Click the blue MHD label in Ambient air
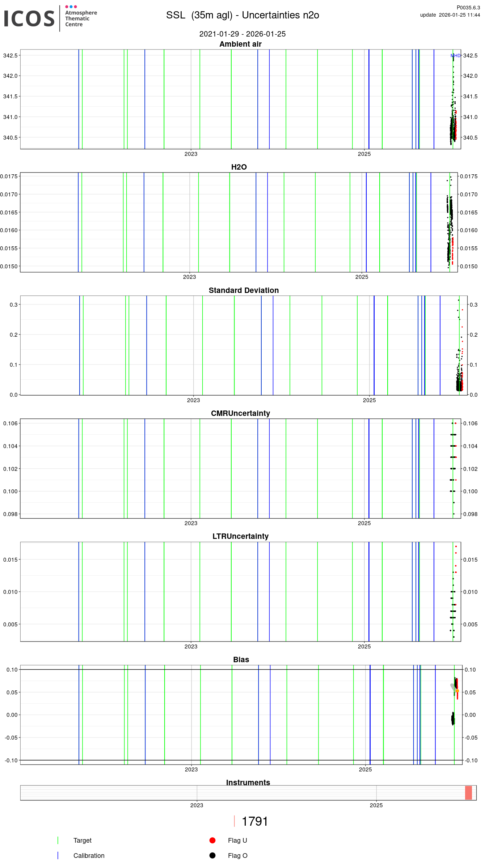The height and width of the screenshot is (868, 485). 455,56
